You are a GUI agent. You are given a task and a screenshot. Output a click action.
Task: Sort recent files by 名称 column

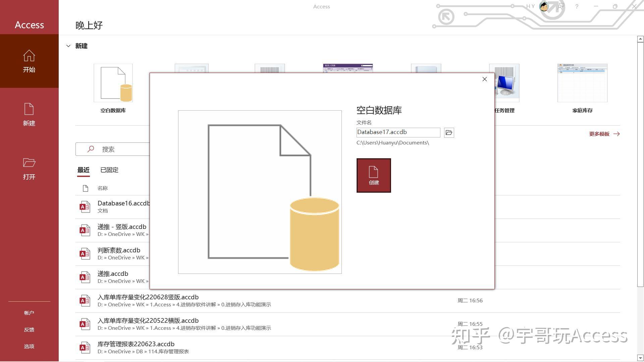point(103,188)
